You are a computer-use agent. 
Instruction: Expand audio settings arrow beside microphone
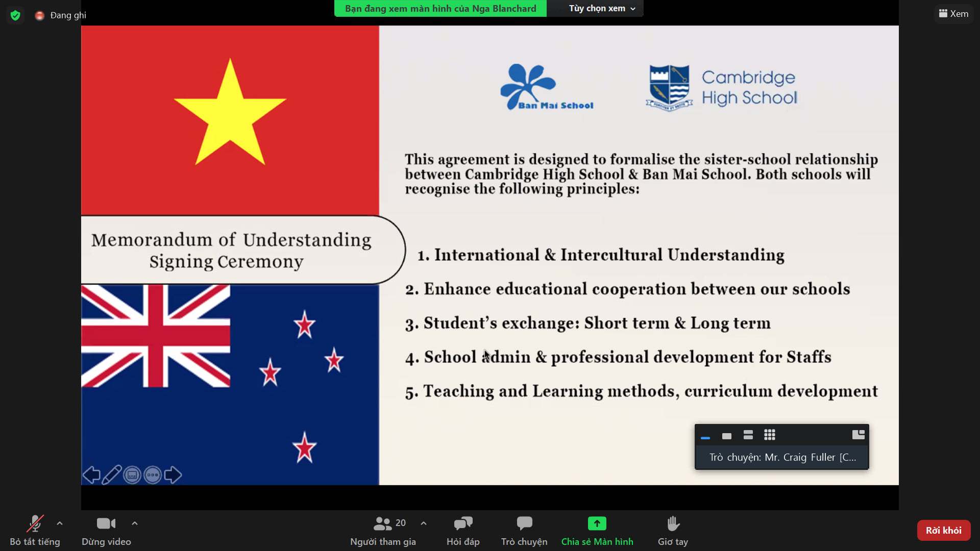[60, 523]
